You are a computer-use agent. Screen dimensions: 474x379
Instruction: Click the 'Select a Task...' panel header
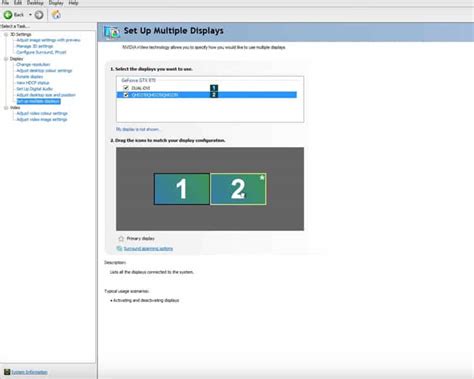pyautogui.click(x=15, y=26)
